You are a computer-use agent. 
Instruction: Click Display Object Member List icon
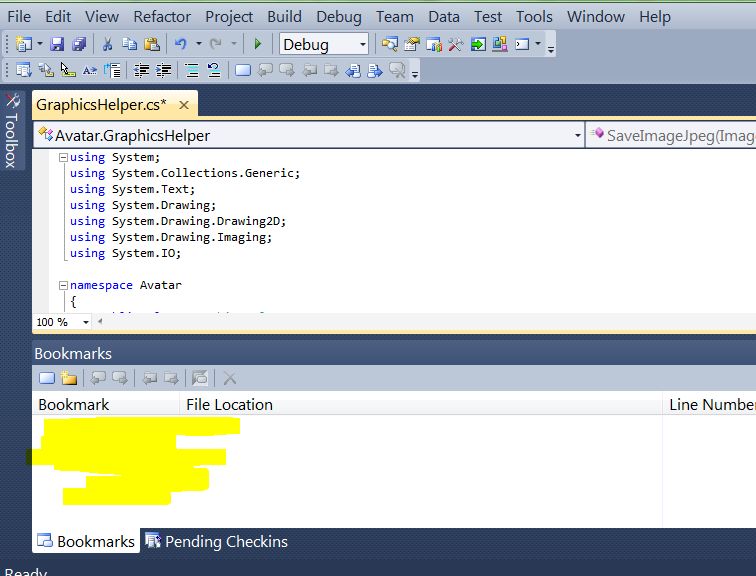(24, 70)
